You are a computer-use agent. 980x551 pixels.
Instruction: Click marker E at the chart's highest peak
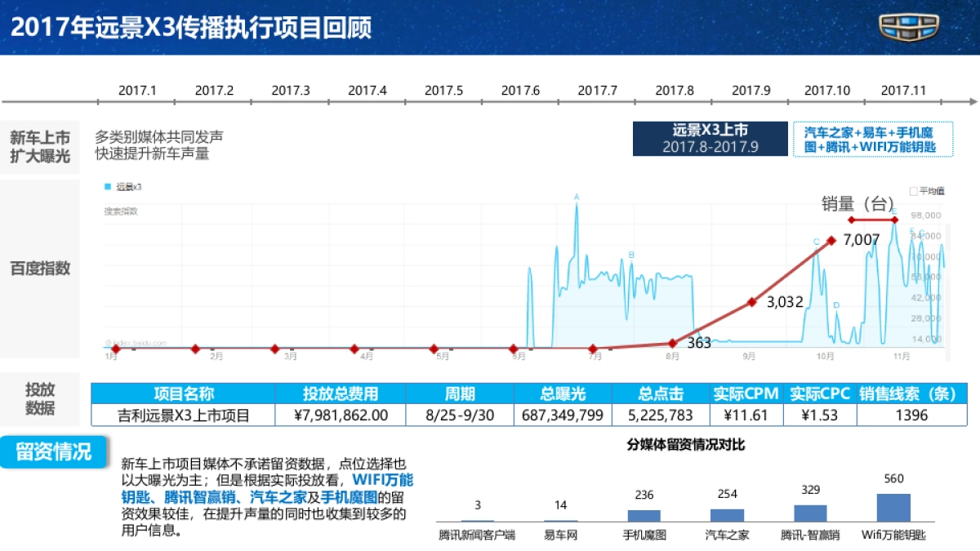pos(894,212)
